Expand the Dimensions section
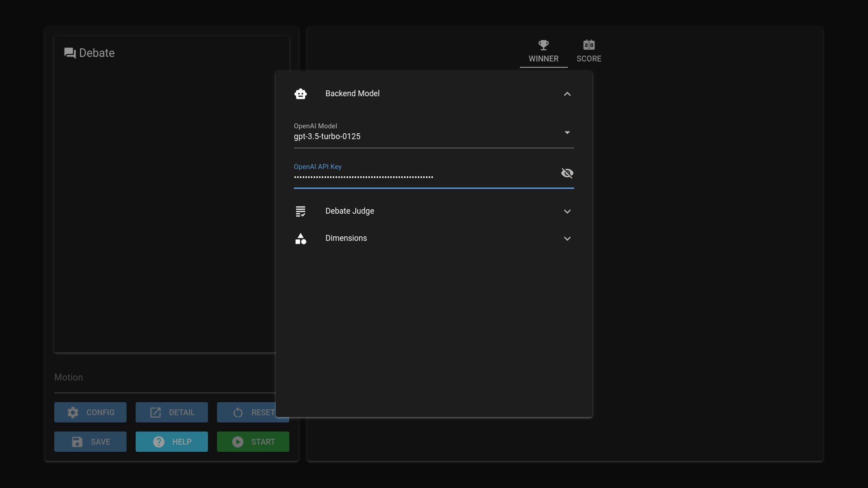 pyautogui.click(x=567, y=239)
